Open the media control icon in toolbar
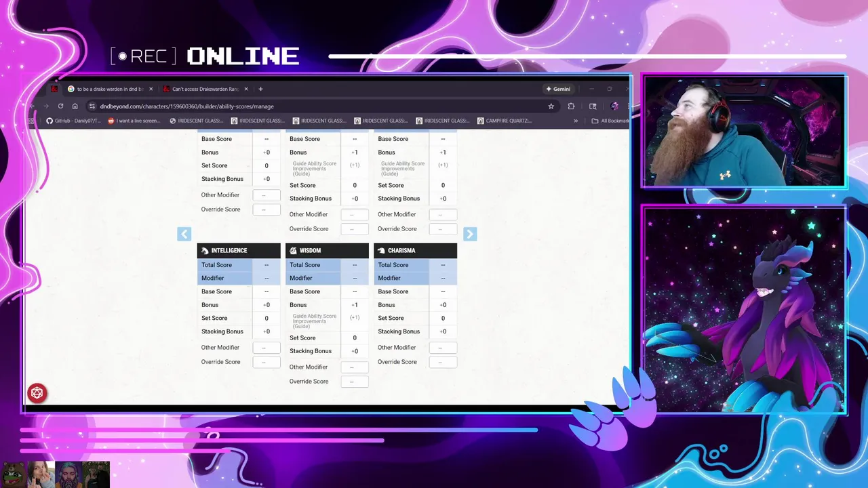The width and height of the screenshot is (868, 488). pyautogui.click(x=593, y=106)
